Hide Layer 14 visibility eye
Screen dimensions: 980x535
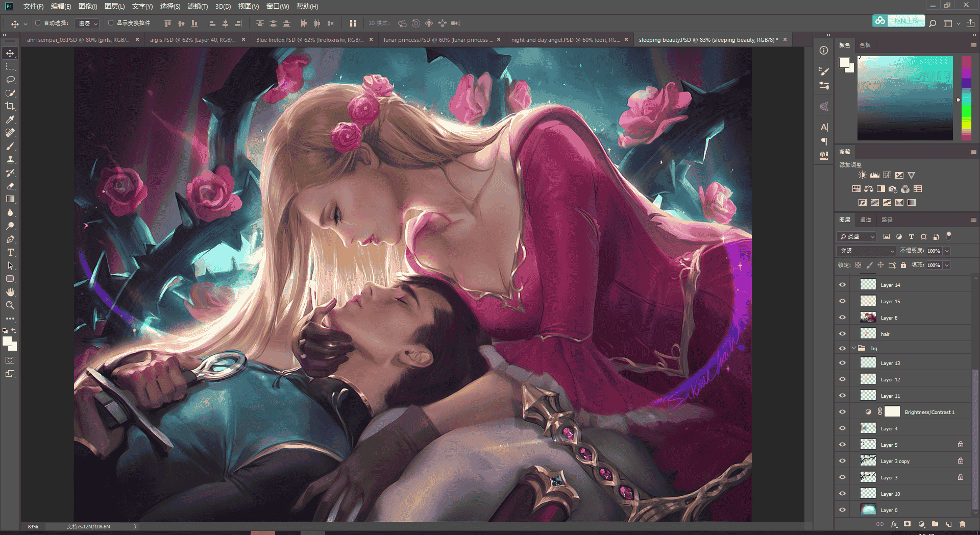coord(842,285)
